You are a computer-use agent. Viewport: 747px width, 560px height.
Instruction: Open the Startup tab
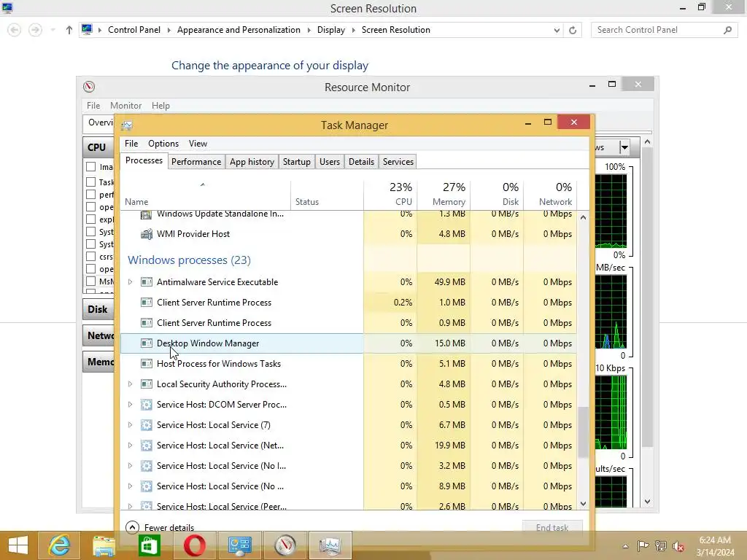(297, 162)
